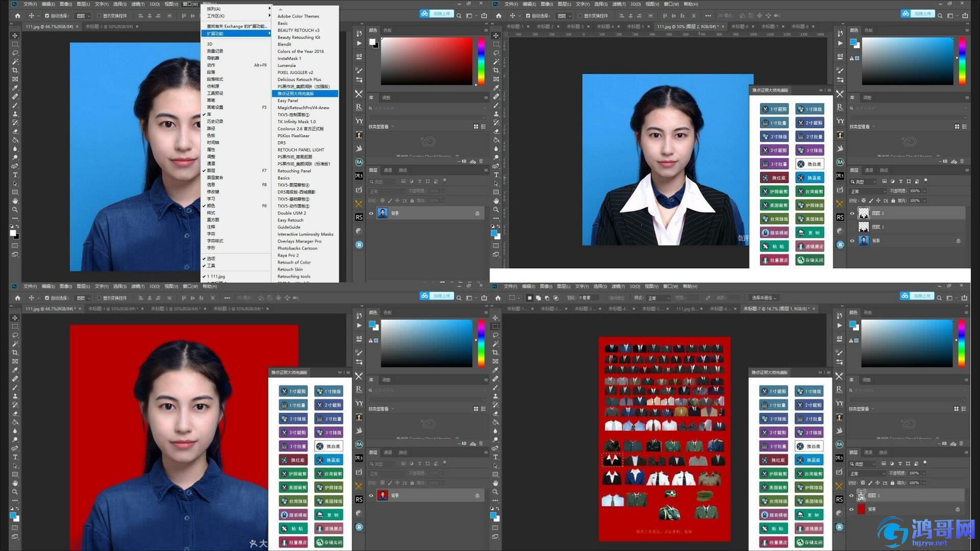980x551 pixels.
Task: Lock all for layer in top-right layers panel
Action: [893, 201]
